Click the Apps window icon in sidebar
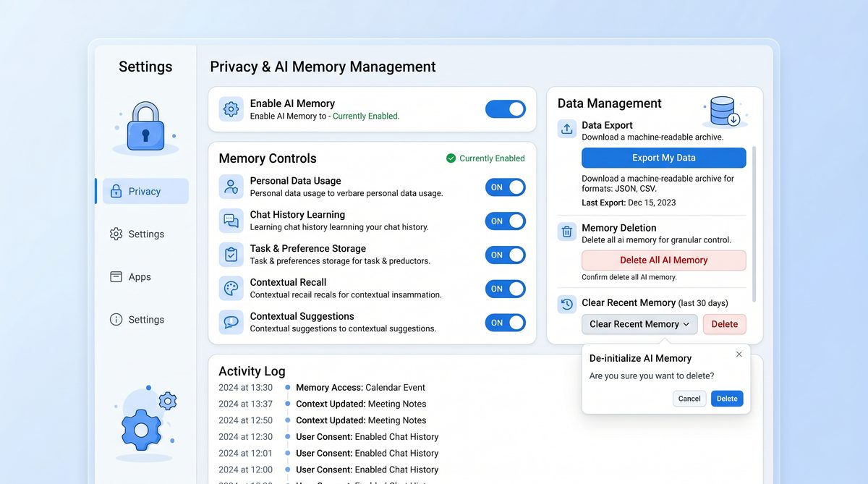This screenshot has width=868, height=484. (116, 276)
